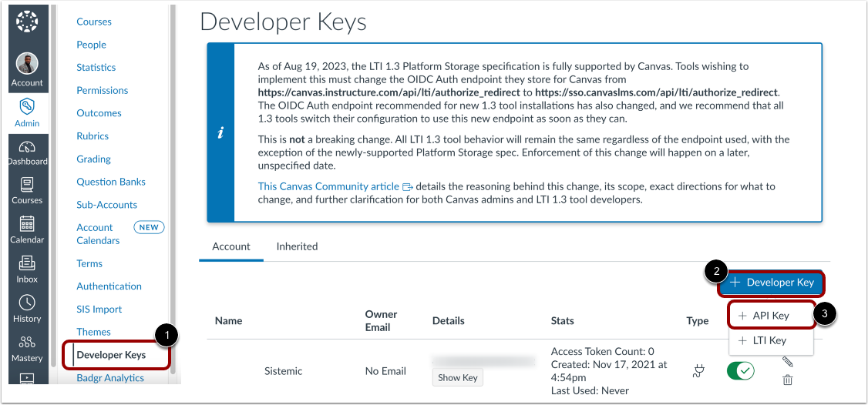The height and width of the screenshot is (405, 868).
Task: Click the blurred key value in Details
Action: (484, 361)
